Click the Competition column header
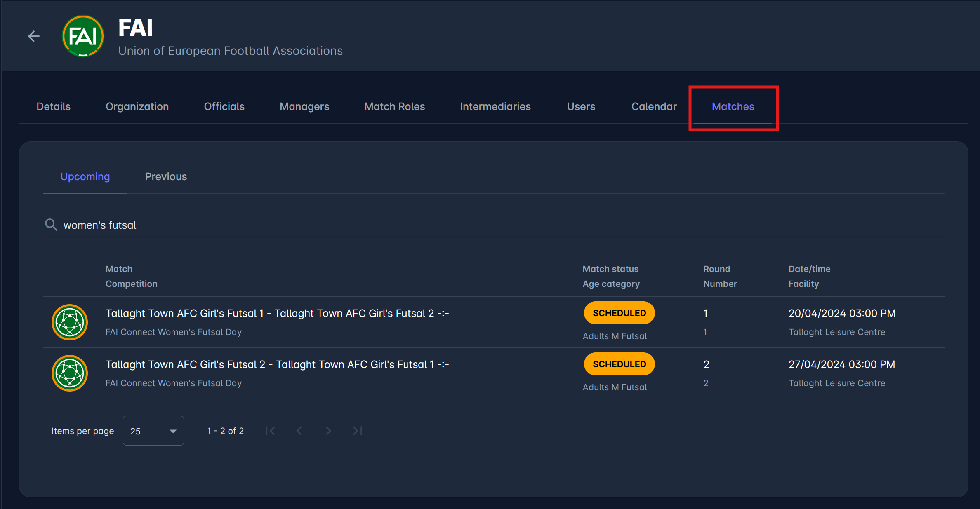The width and height of the screenshot is (980, 509). [132, 284]
